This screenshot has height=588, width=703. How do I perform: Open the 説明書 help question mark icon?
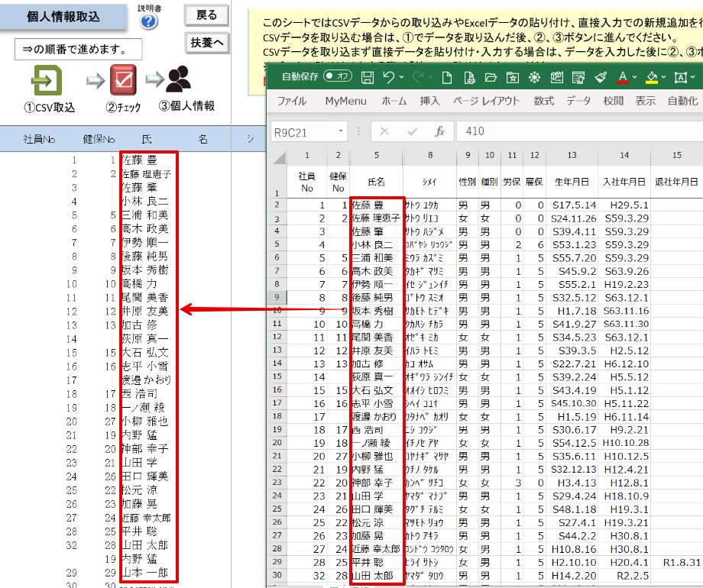148,21
